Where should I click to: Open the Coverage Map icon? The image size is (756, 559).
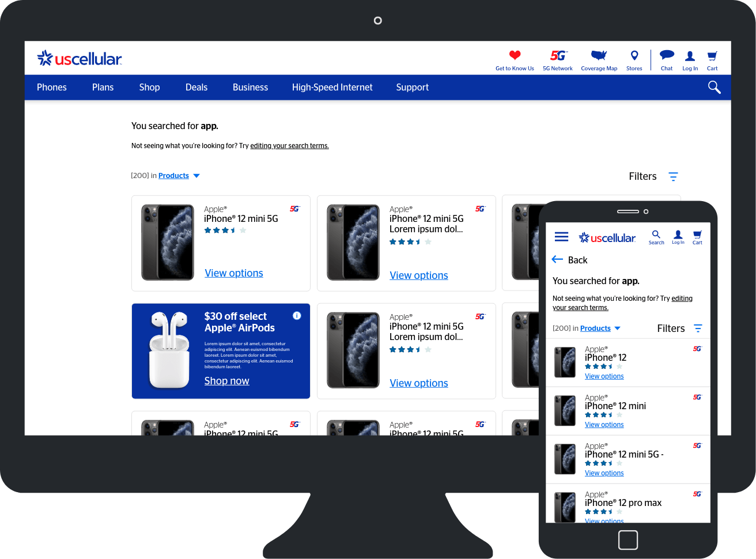coord(599,55)
